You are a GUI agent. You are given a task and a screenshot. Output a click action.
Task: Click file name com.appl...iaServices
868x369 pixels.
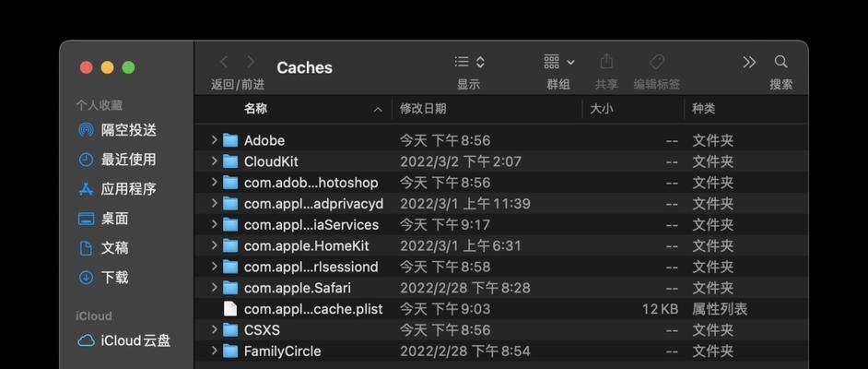pos(311,224)
